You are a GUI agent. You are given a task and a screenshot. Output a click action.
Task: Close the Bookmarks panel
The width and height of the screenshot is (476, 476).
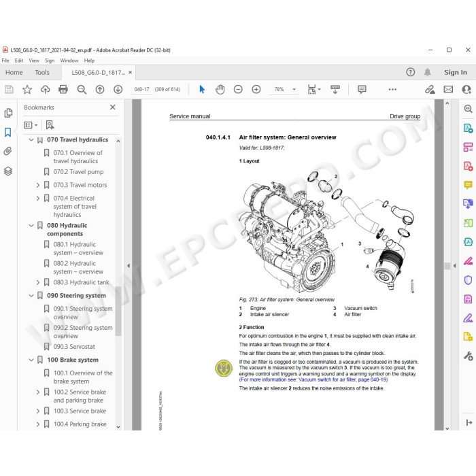[x=113, y=107]
